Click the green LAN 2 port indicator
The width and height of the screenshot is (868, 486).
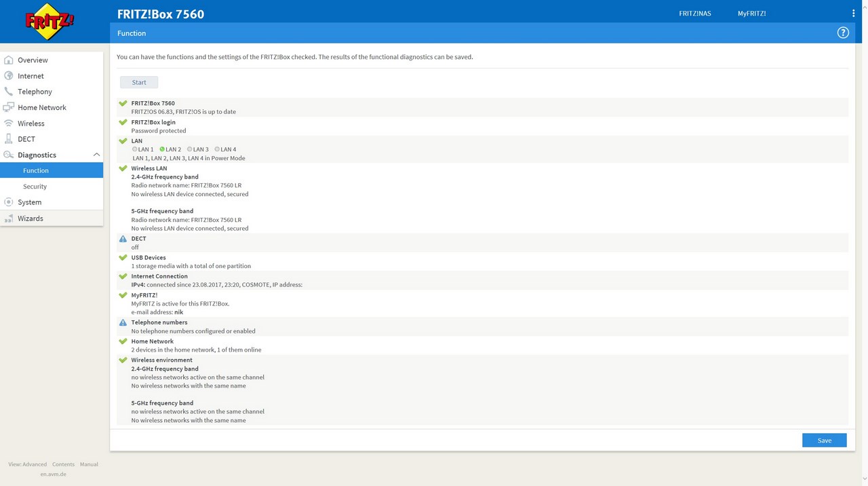point(163,149)
